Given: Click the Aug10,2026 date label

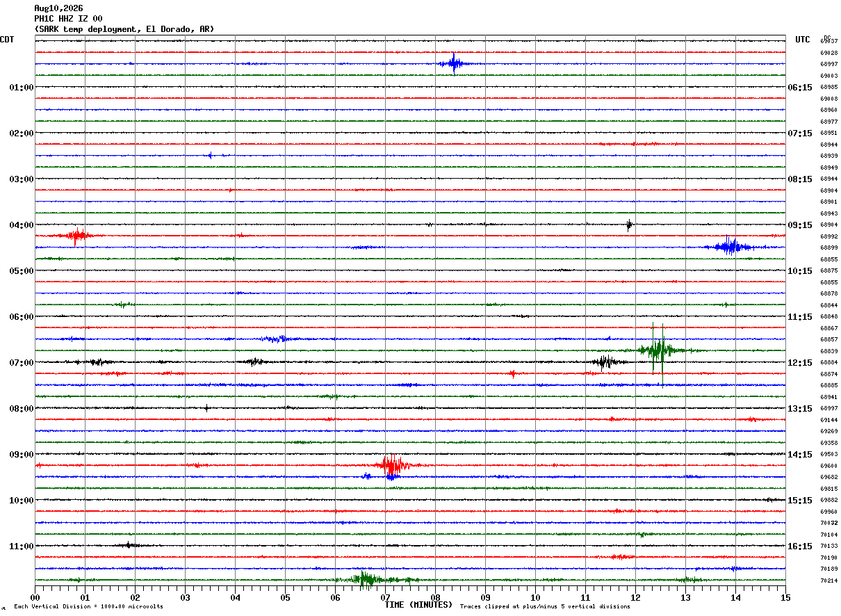Looking at the screenshot, I should [x=58, y=8].
